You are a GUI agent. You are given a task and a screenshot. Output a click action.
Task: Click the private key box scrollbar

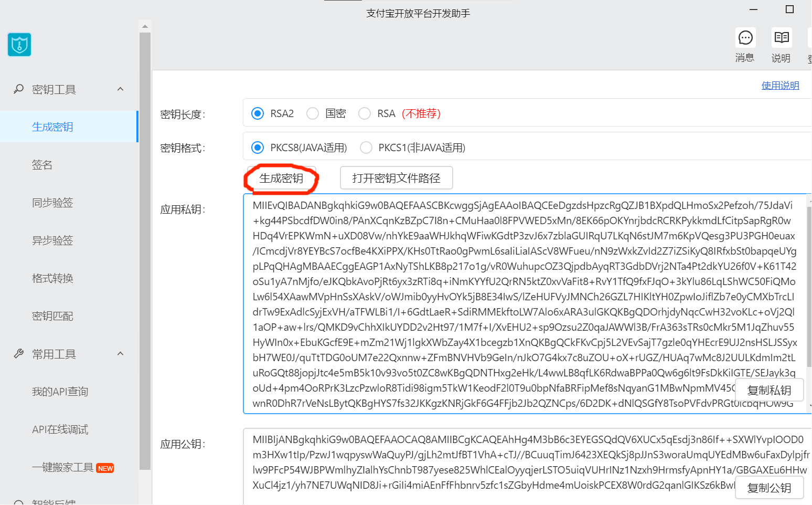point(809,286)
